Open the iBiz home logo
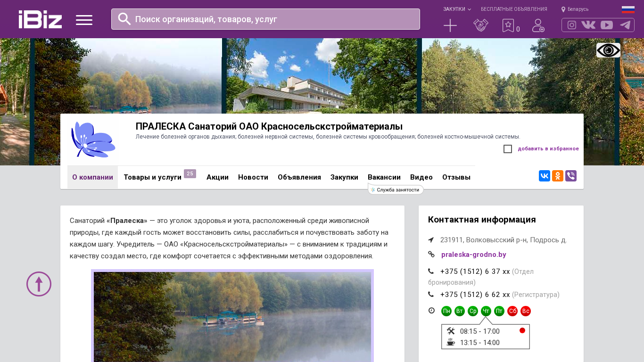The width and height of the screenshot is (644, 362). [40, 19]
